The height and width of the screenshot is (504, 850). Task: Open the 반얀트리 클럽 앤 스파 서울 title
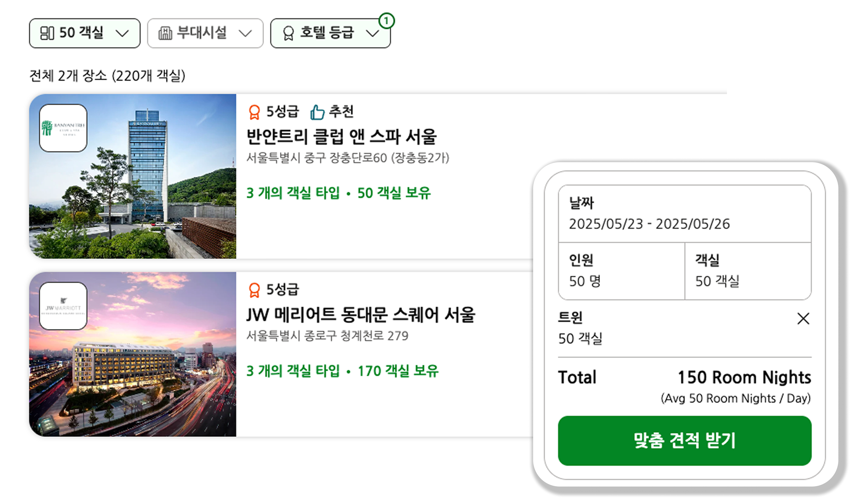(341, 137)
